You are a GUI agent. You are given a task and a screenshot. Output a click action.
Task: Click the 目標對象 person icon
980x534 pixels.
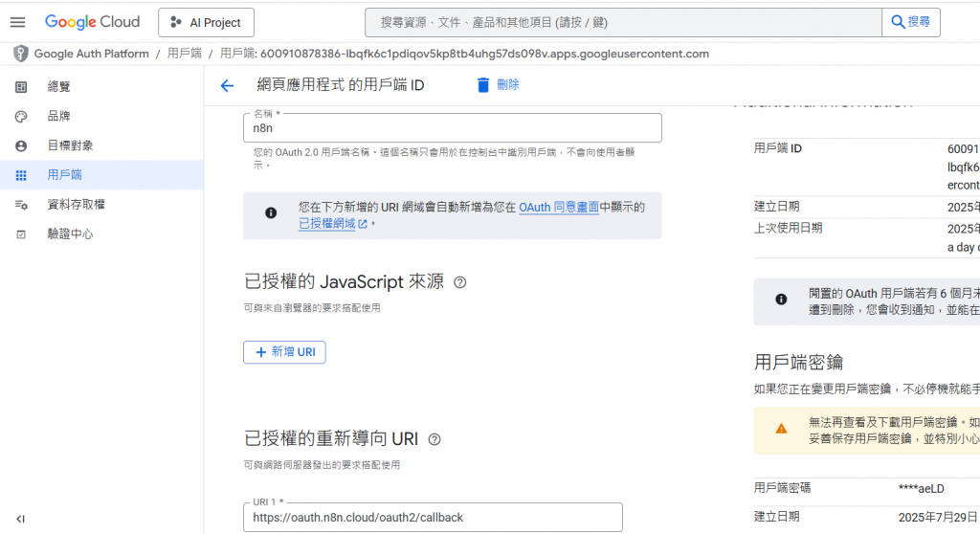click(21, 145)
